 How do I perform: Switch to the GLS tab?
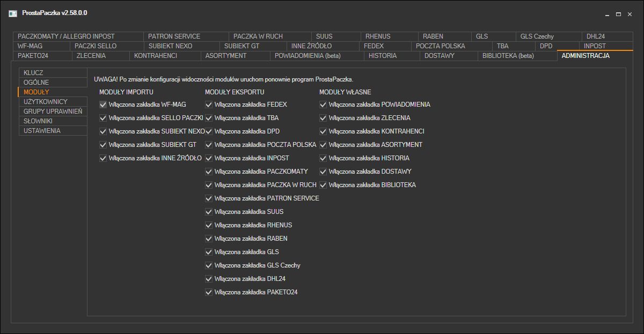pos(494,36)
